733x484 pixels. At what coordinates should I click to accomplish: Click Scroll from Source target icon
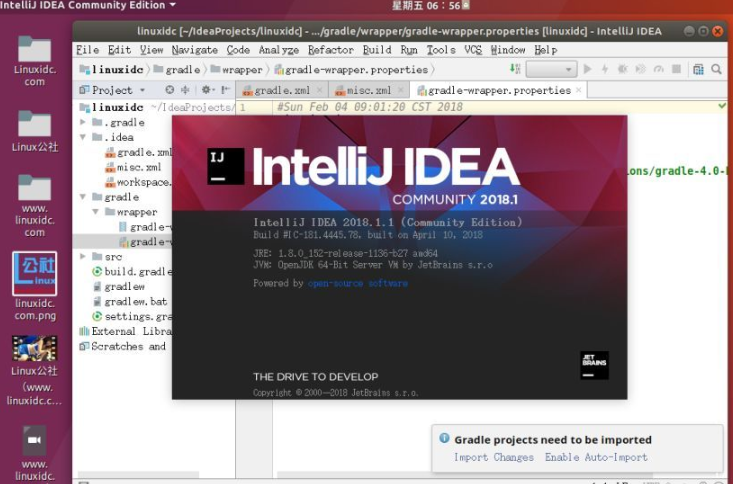tap(170, 90)
